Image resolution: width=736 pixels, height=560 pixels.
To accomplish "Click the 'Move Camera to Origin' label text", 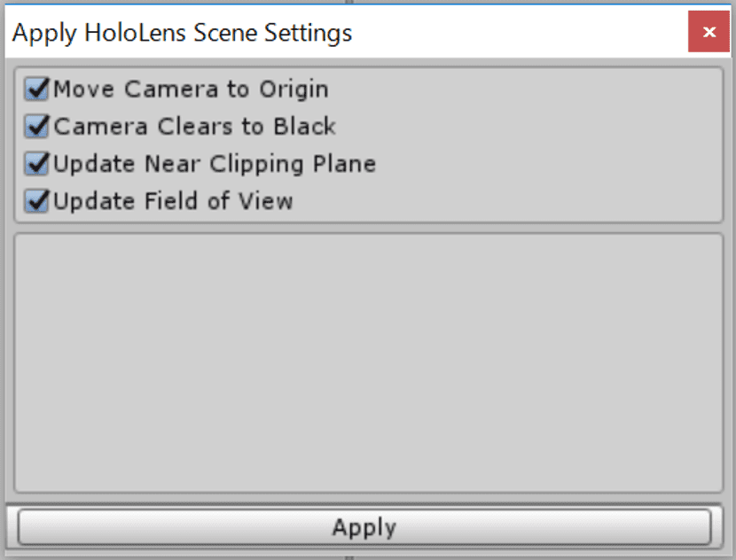I will coord(191,89).
